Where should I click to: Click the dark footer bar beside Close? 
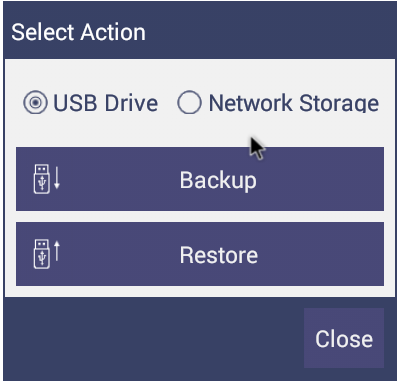(153, 339)
